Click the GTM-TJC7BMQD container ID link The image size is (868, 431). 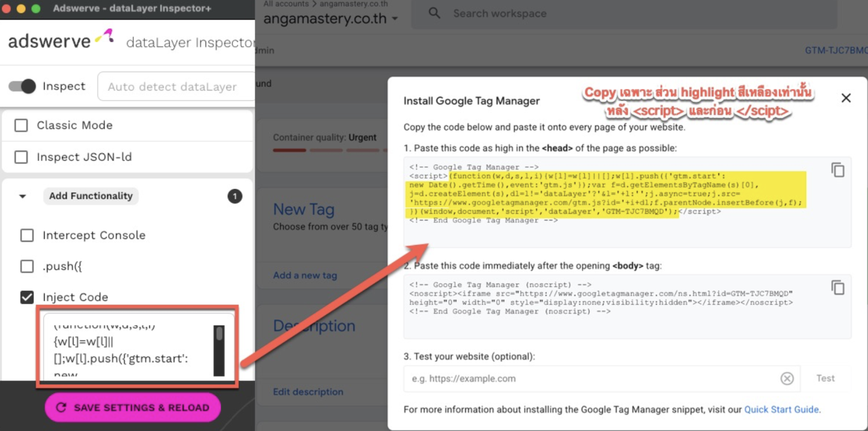coord(836,50)
